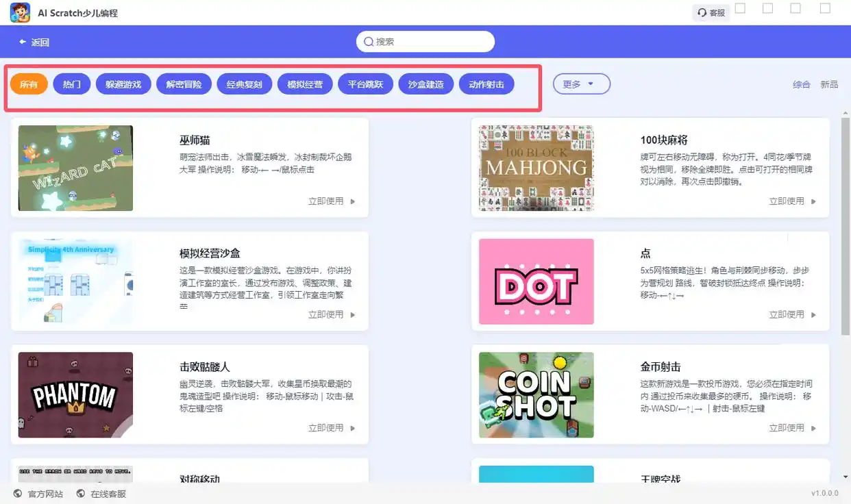Click the search magnifier icon

coord(369,42)
